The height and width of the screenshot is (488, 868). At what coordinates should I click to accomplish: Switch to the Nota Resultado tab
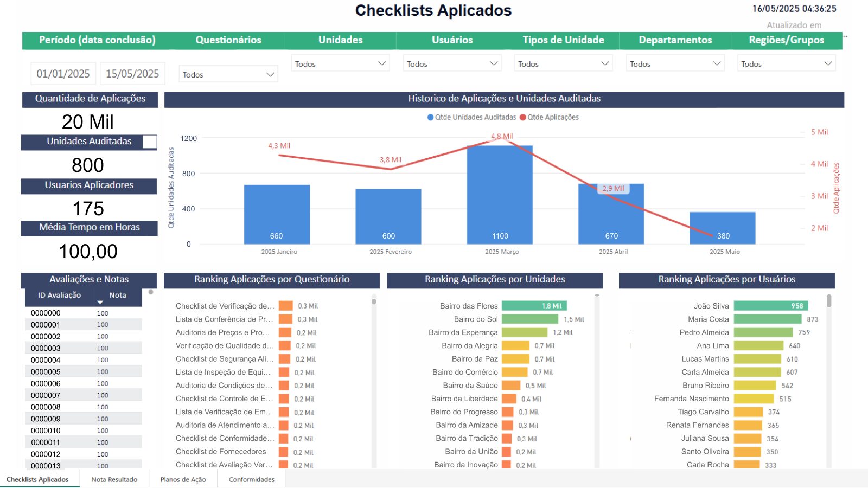click(114, 479)
